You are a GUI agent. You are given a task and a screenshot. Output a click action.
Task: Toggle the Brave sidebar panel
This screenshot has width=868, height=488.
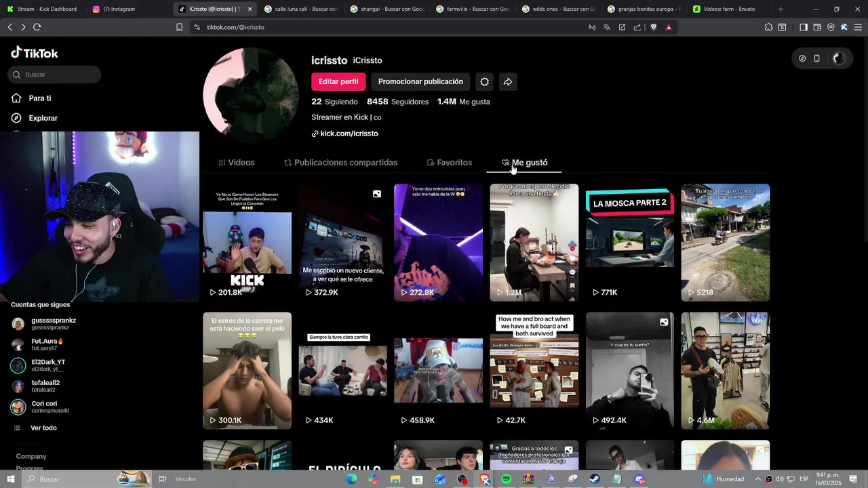click(804, 27)
